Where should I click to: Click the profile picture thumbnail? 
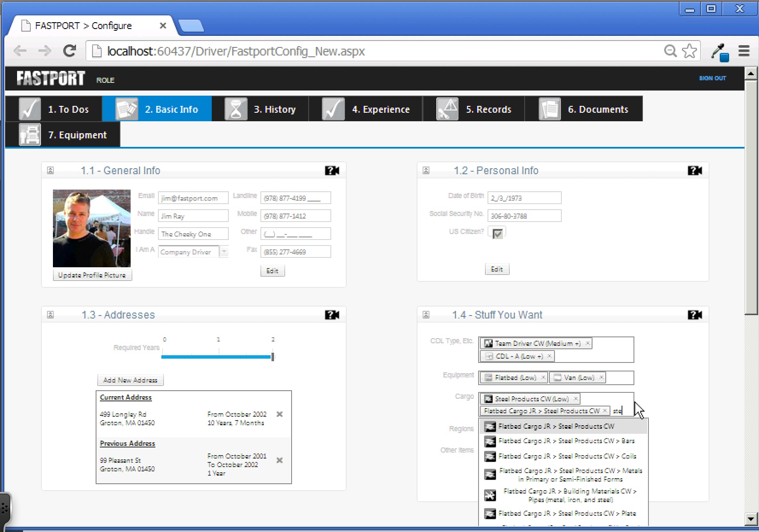[92, 228]
